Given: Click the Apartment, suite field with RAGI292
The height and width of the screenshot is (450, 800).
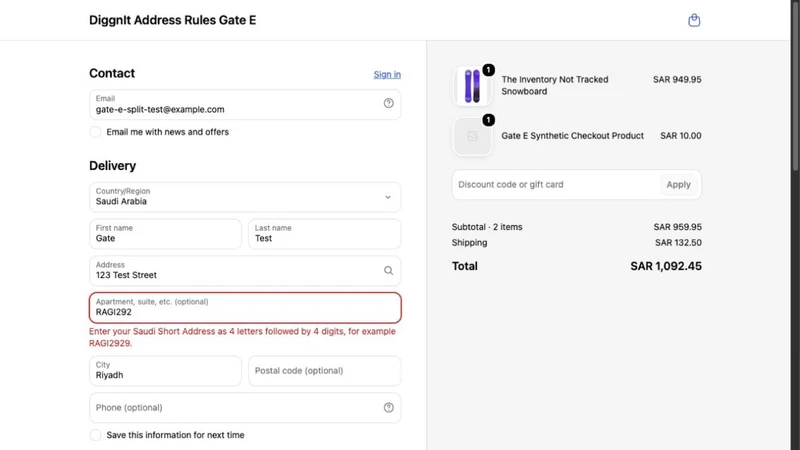Looking at the screenshot, I should pos(245,308).
